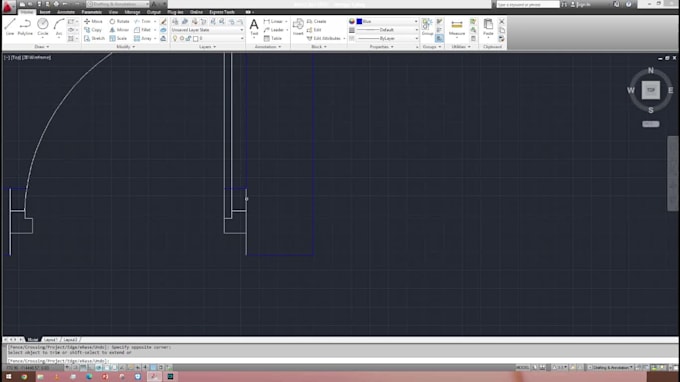Open the Windows Start button

[x=8, y=377]
